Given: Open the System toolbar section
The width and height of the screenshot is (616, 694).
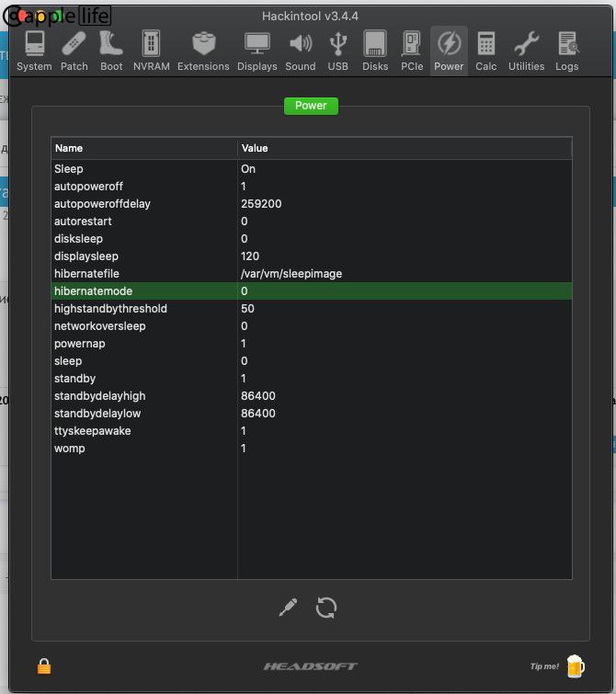Looking at the screenshot, I should pos(34,51).
